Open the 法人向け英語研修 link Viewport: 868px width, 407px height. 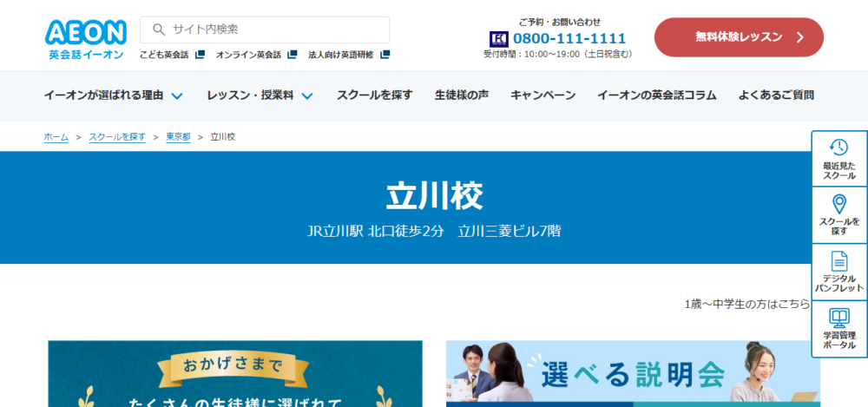tap(341, 55)
